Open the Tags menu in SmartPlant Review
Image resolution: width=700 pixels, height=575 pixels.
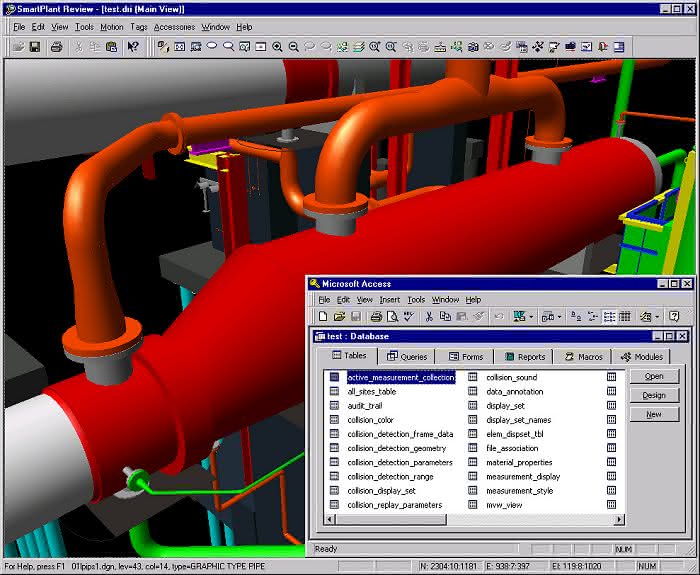[x=139, y=27]
